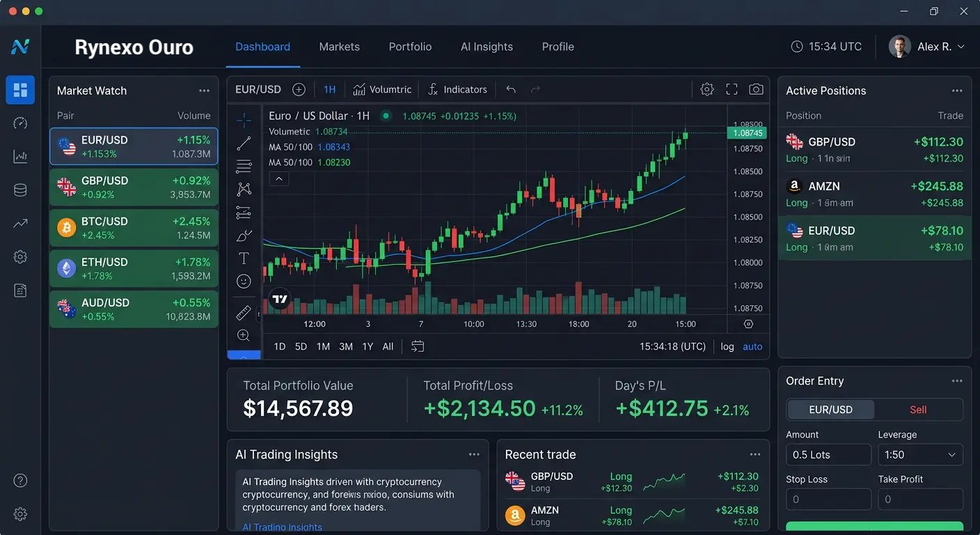Toggle auto scale on the chart
The height and width of the screenshot is (535, 980).
[752, 346]
